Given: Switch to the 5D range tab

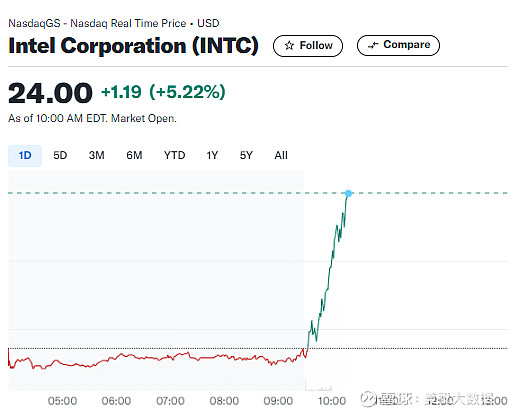Looking at the screenshot, I should [x=60, y=155].
